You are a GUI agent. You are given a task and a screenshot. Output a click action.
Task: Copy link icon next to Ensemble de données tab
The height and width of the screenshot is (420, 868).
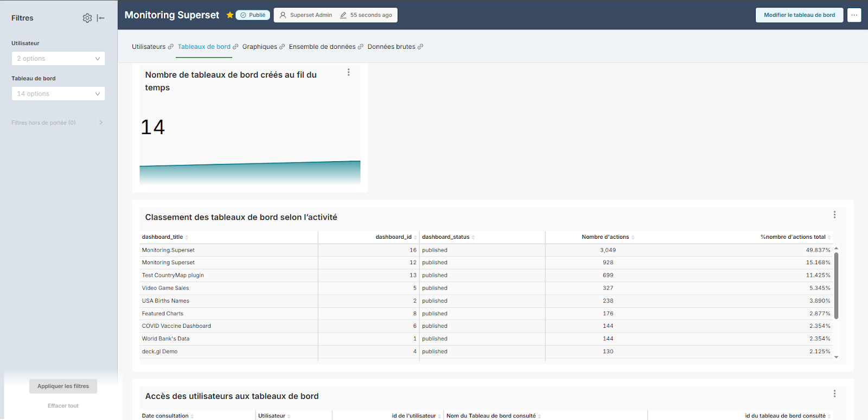click(361, 47)
